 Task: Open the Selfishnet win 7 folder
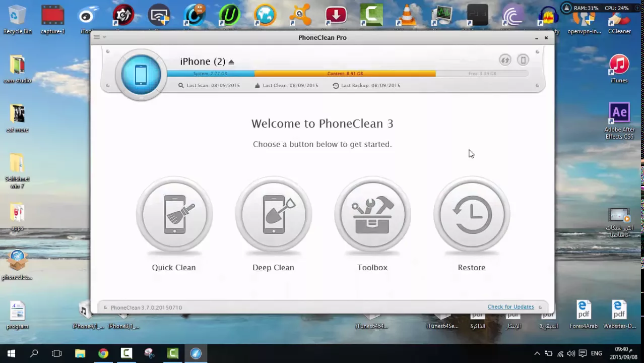[17, 171]
